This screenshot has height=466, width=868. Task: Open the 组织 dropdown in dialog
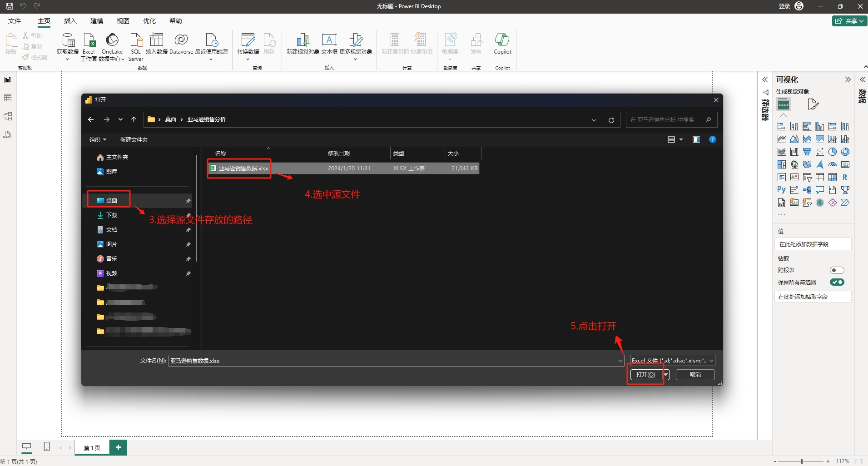(98, 139)
